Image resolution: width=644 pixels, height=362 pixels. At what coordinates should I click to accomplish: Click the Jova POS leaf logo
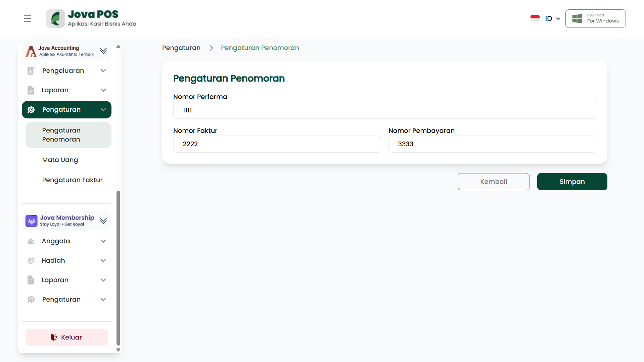click(55, 18)
